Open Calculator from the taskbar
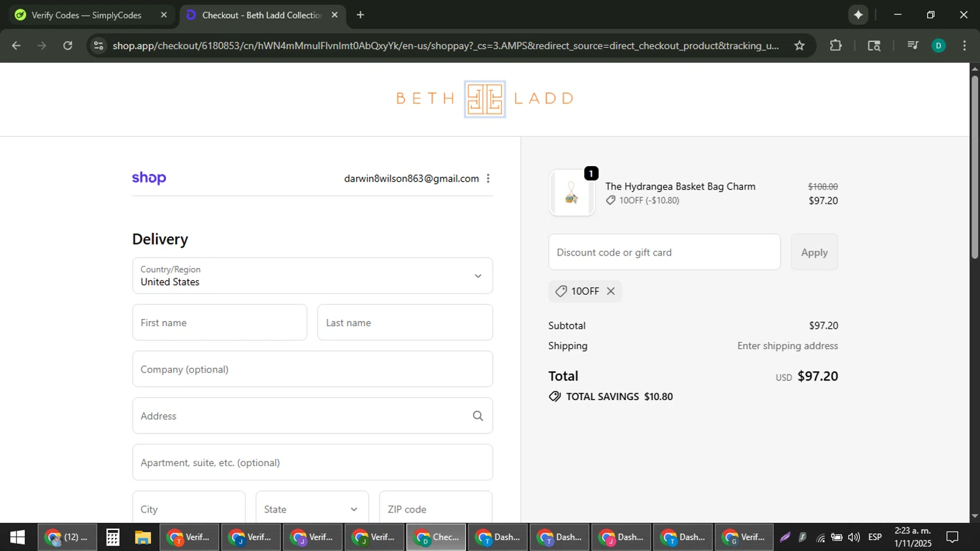The image size is (980, 551). [112, 537]
